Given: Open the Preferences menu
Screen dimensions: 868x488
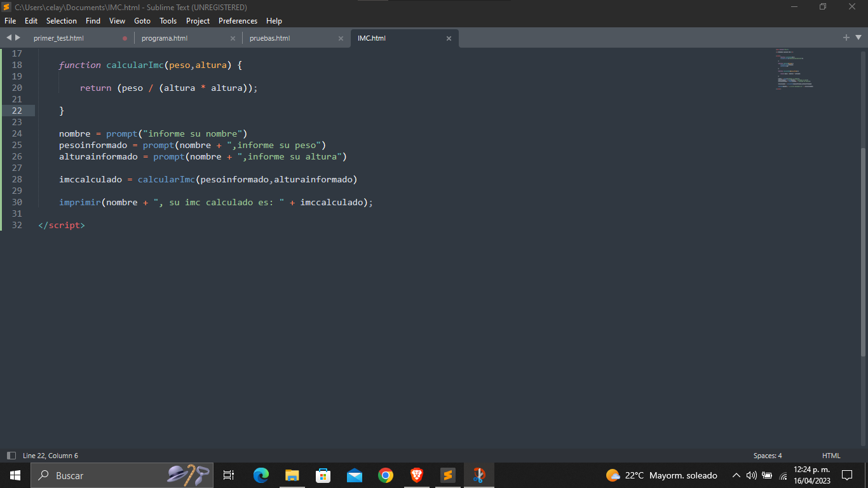Looking at the screenshot, I should pos(238,21).
